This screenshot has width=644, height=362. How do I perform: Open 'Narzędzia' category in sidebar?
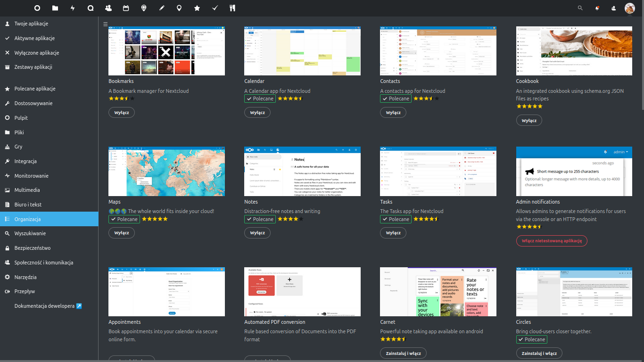49,277
